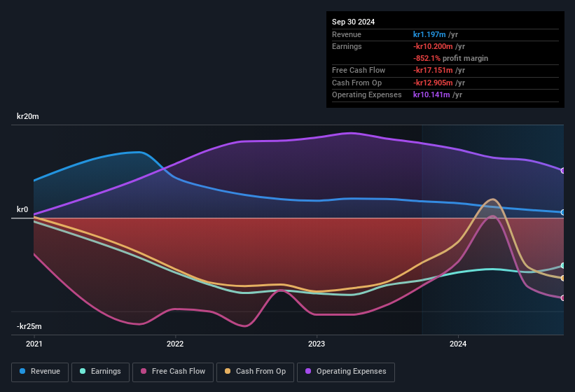Click the -kr12.905m cash from op value
This screenshot has height=392, width=575.
coord(433,83)
